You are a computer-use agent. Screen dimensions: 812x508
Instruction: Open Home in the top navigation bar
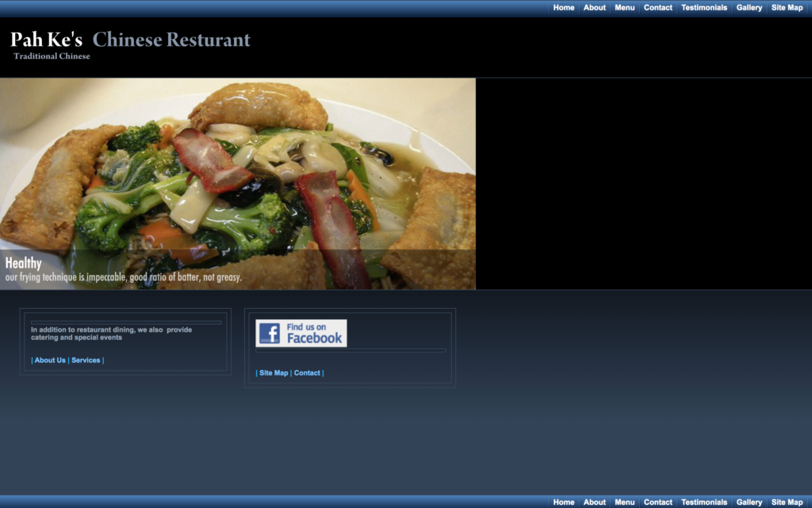564,8
